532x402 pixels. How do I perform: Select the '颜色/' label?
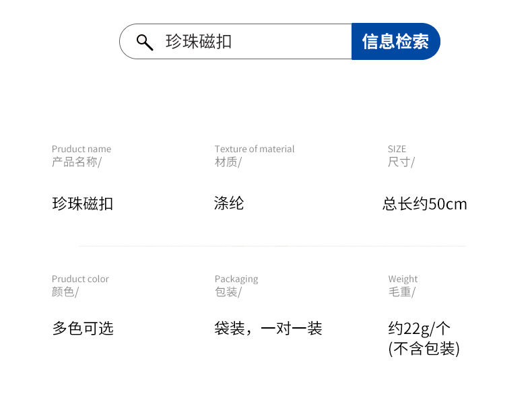coord(65,292)
